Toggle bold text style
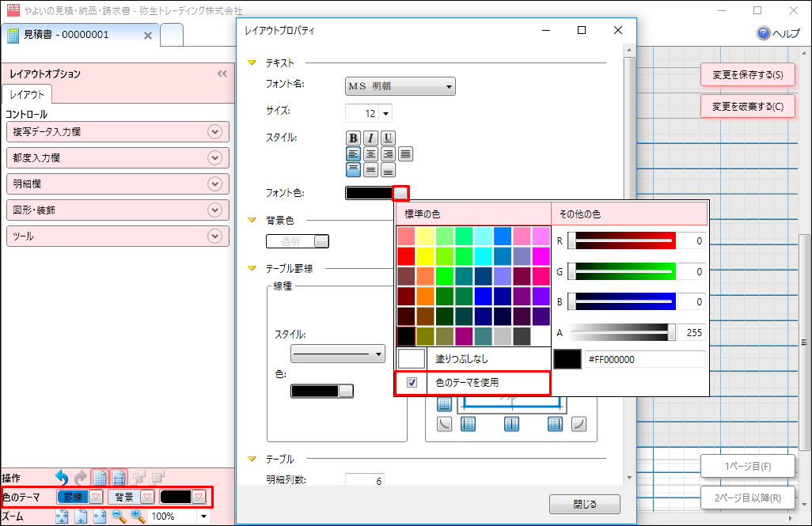This screenshot has height=526, width=812. pyautogui.click(x=354, y=138)
